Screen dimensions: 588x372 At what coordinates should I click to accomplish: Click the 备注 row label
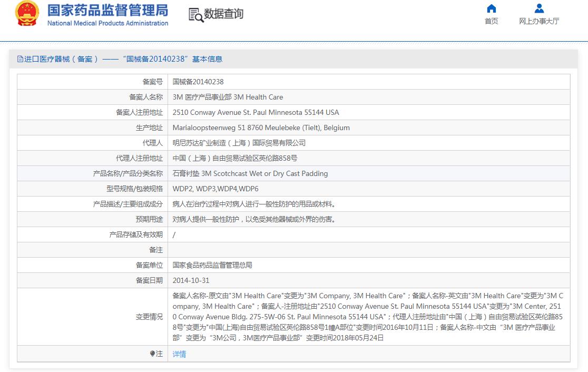click(156, 250)
